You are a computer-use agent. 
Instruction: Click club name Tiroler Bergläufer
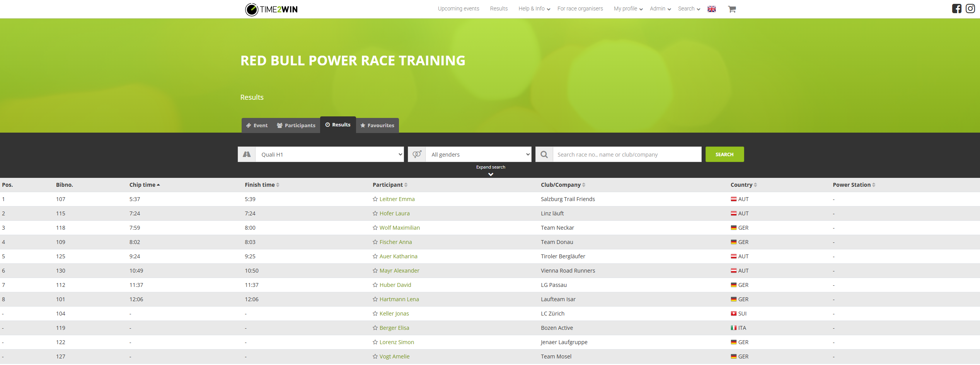(563, 256)
